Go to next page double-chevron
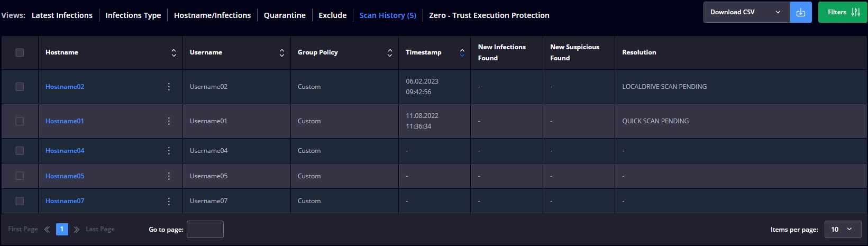Viewport: 868px width, 246px height. (77, 229)
